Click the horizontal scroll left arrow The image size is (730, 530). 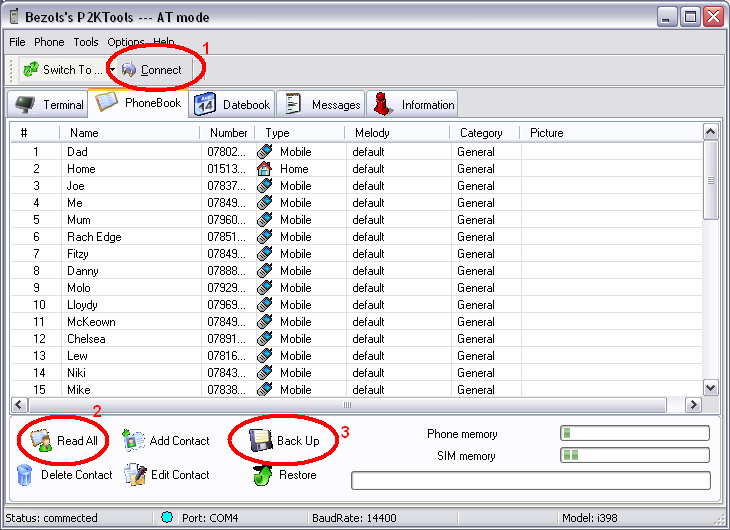pos(19,404)
